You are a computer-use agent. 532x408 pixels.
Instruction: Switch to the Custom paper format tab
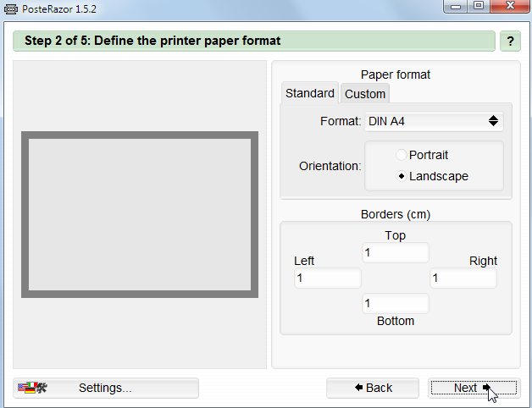point(365,94)
